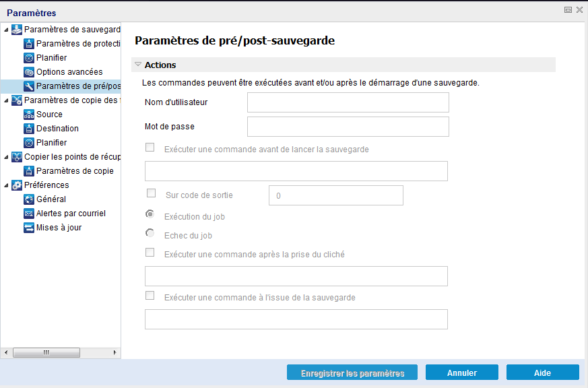Check the Sur code de sortie option

[150, 193]
